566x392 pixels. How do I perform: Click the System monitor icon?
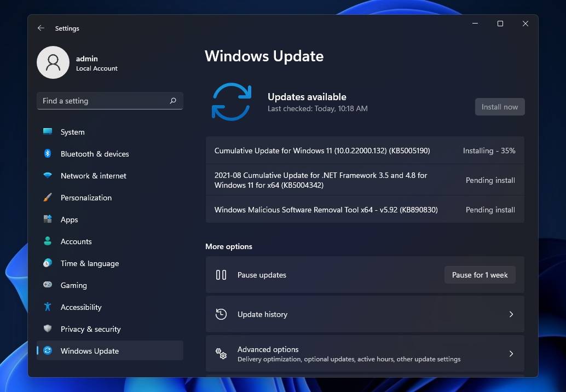(x=48, y=131)
